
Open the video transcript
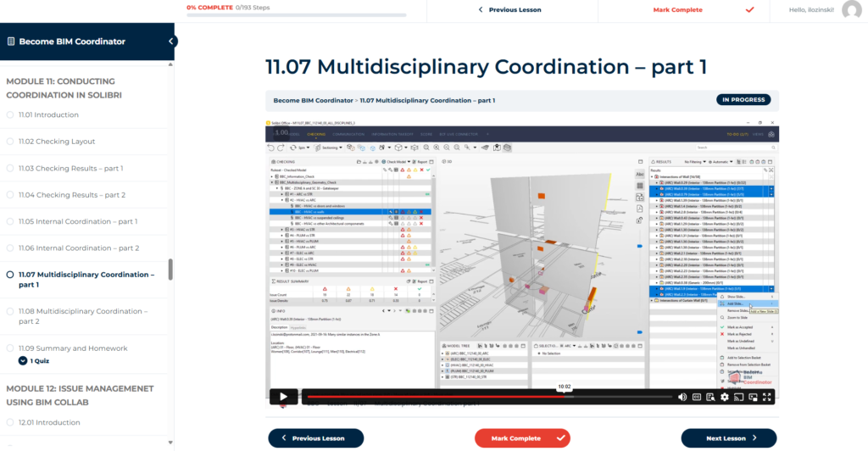(x=710, y=397)
